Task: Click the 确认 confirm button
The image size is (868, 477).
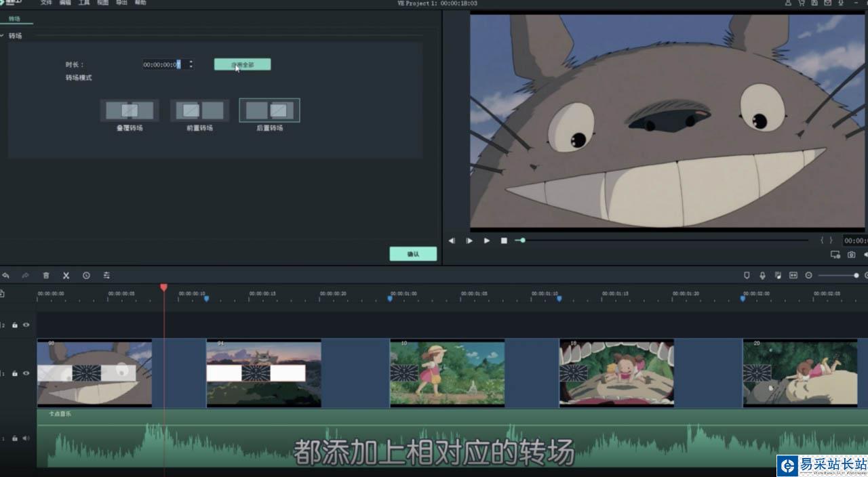Action: tap(413, 254)
